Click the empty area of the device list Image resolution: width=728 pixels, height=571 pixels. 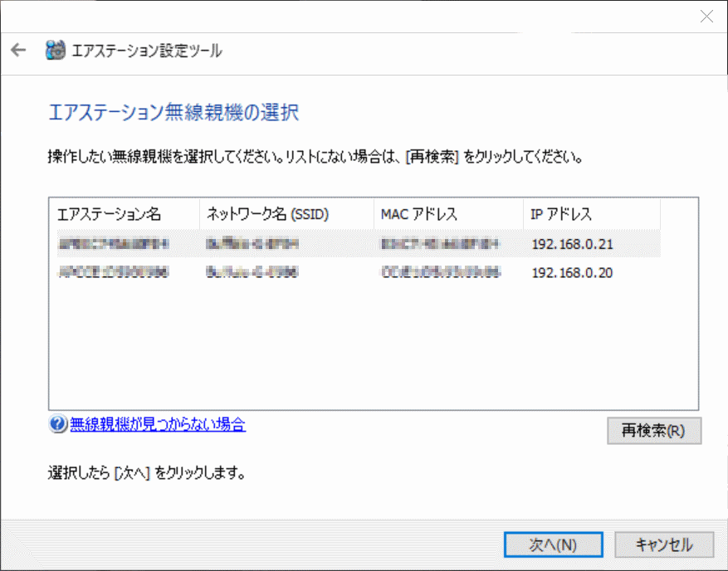coord(374,349)
